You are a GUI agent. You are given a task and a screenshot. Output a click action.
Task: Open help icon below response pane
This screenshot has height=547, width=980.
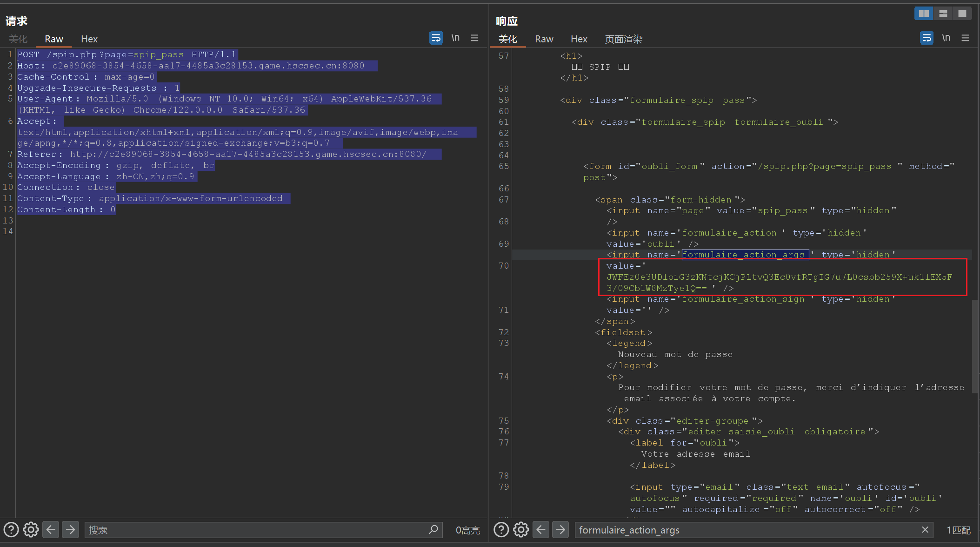click(501, 530)
